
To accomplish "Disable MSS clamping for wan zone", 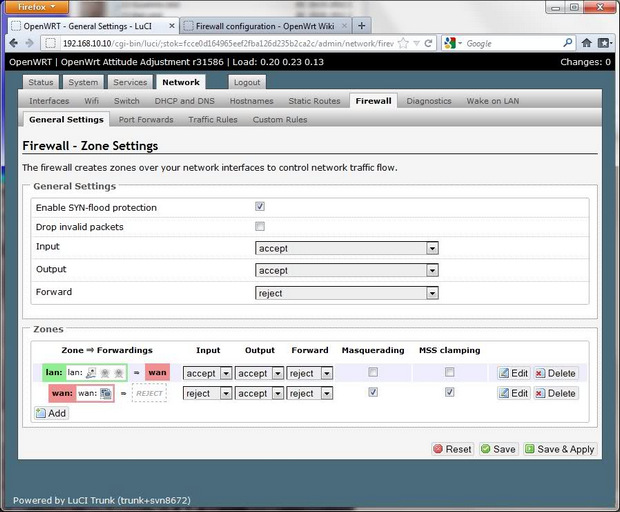I will [450, 392].
